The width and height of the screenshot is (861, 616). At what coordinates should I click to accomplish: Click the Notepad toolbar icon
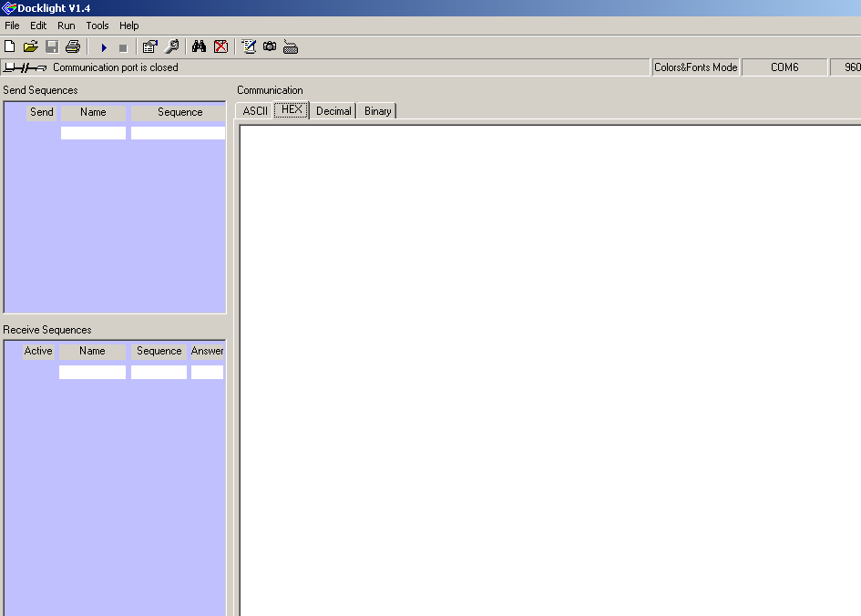click(x=249, y=46)
